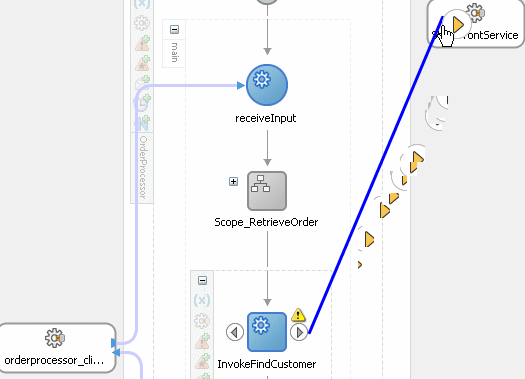The width and height of the screenshot is (525, 379).
Task: Select the InvokeFindCustomer activity icon
Action: tap(267, 332)
